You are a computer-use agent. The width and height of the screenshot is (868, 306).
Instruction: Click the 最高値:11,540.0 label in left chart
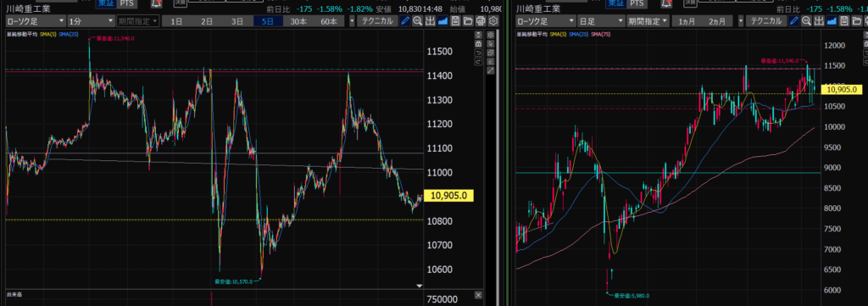[114, 38]
